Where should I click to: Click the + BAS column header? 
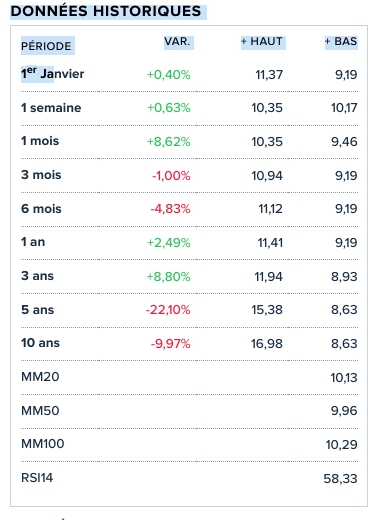coord(341,42)
